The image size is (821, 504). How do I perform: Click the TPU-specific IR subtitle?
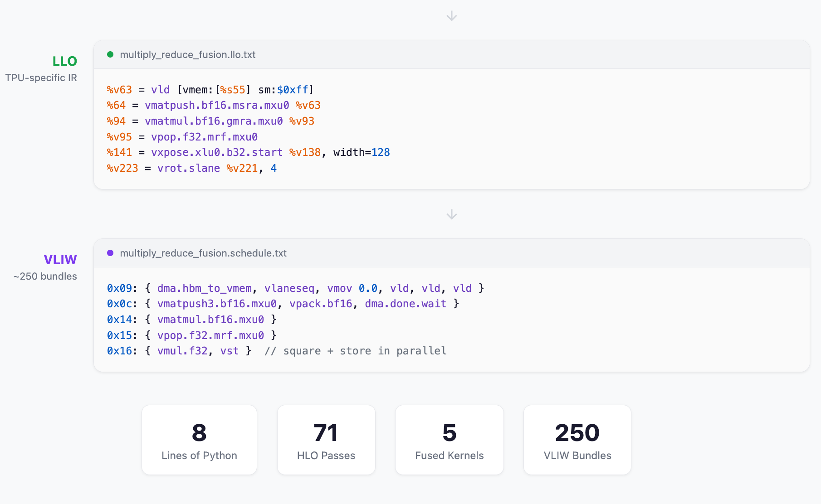click(x=41, y=78)
